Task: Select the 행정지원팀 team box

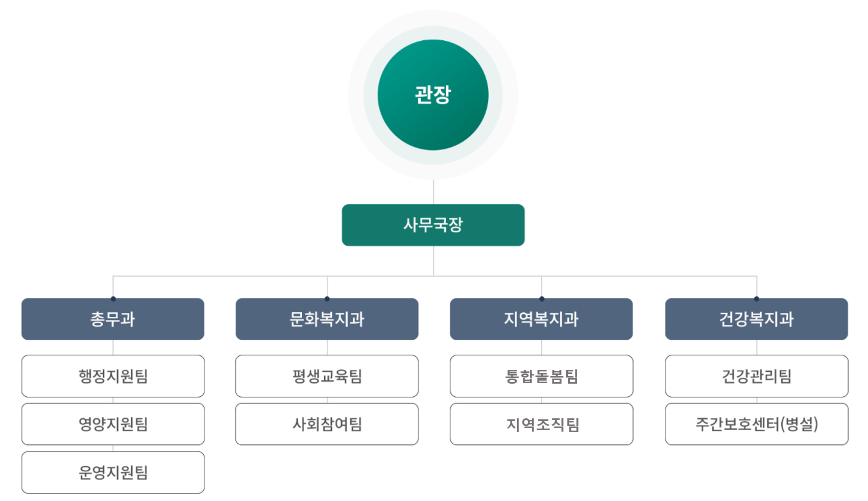Action: (x=113, y=377)
